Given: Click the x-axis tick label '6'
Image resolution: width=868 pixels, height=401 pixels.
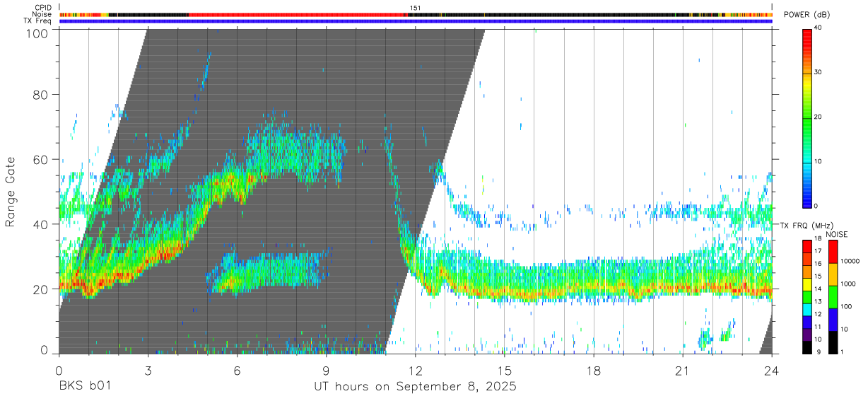Looking at the screenshot, I should pyautogui.click(x=237, y=370).
